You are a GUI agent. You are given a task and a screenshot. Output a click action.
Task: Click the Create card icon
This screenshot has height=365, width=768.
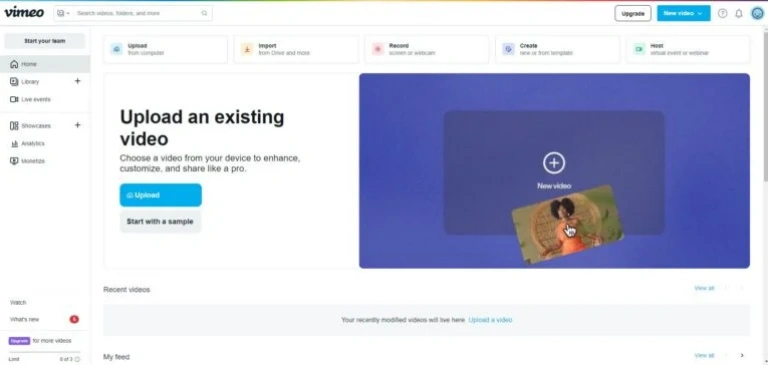click(508, 49)
